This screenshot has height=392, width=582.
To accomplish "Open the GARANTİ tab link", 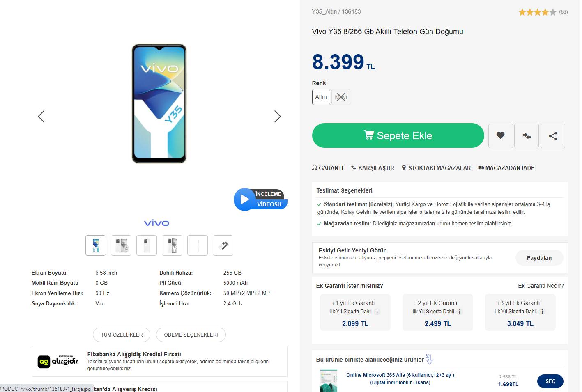I will coord(328,168).
